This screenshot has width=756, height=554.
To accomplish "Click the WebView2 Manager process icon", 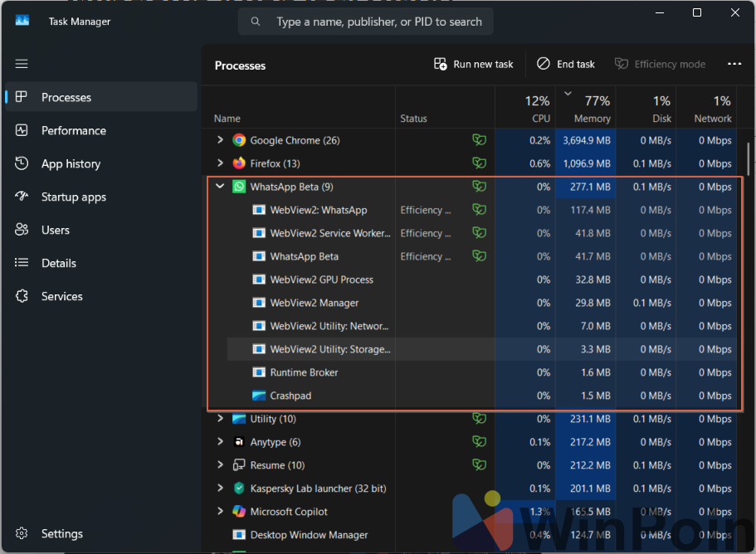I will coord(259,303).
